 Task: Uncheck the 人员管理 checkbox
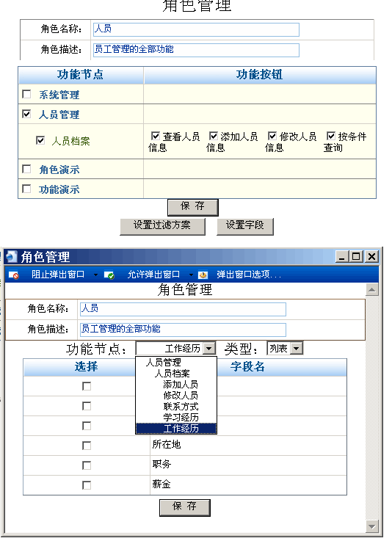coord(26,114)
